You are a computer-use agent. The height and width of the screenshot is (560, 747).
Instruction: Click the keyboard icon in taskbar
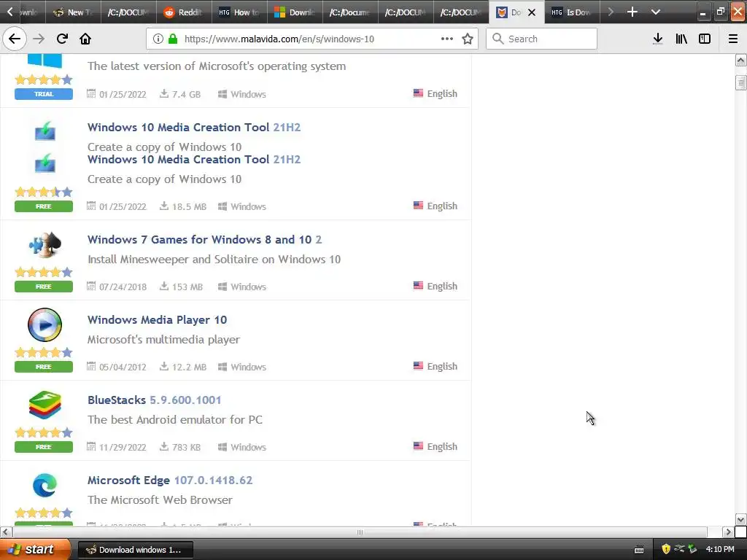tap(639, 550)
